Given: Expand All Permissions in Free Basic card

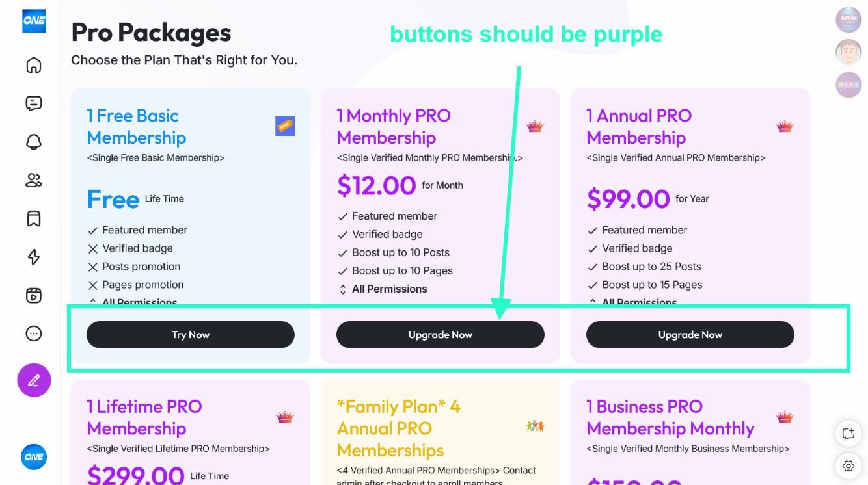Looking at the screenshot, I should pyautogui.click(x=139, y=302).
